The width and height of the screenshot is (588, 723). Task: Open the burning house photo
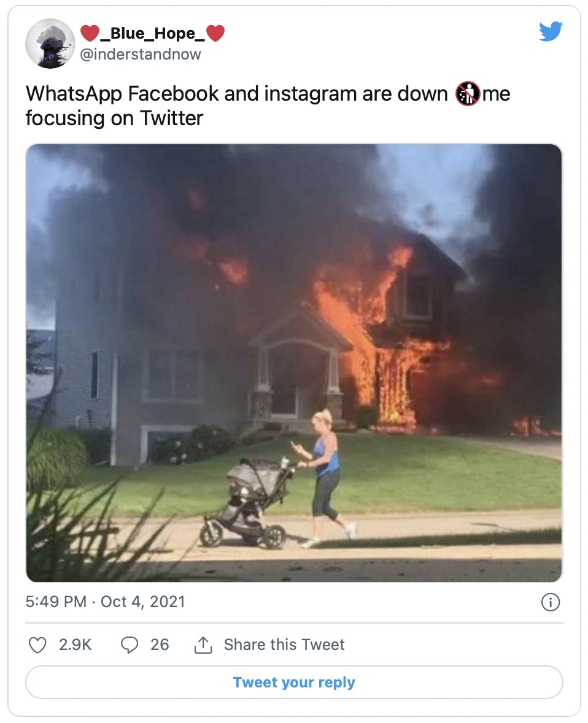(x=294, y=307)
